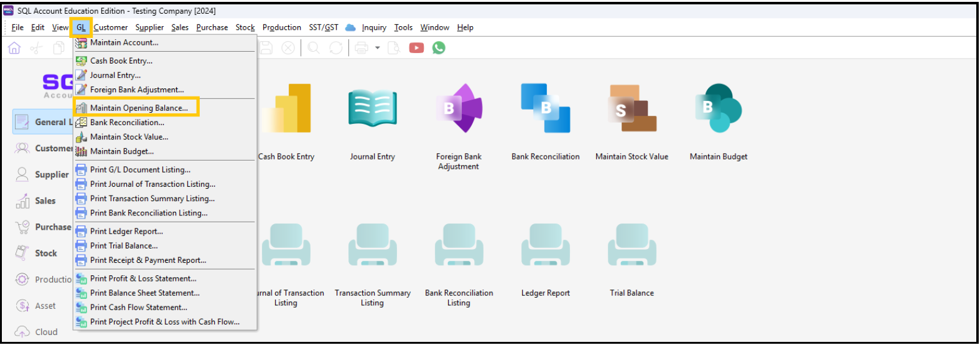Select Stock in the left sidebar

coord(42,253)
